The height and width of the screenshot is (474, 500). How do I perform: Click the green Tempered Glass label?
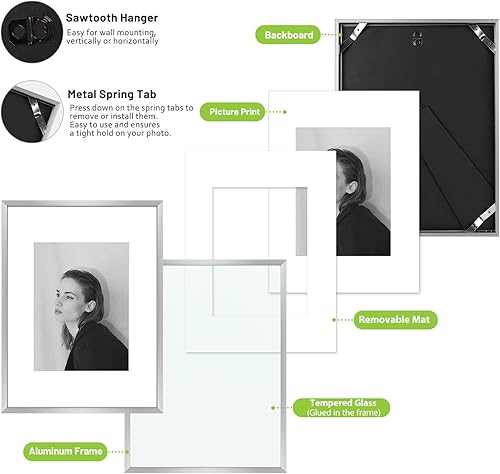[341, 408]
